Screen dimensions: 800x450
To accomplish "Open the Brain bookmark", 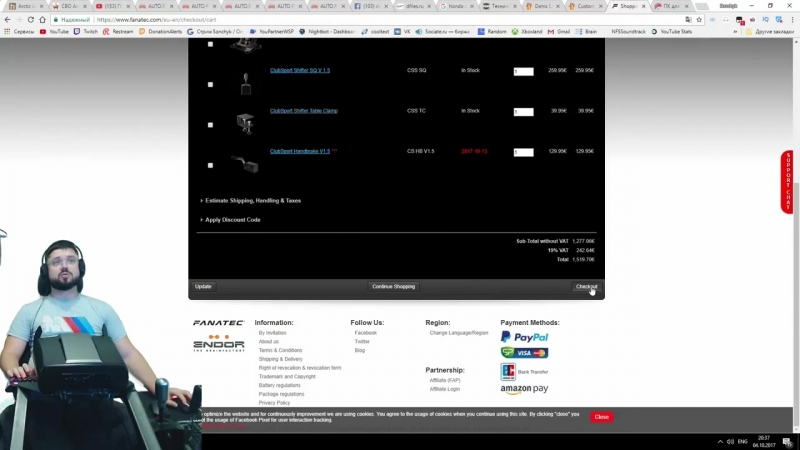I will [x=586, y=32].
